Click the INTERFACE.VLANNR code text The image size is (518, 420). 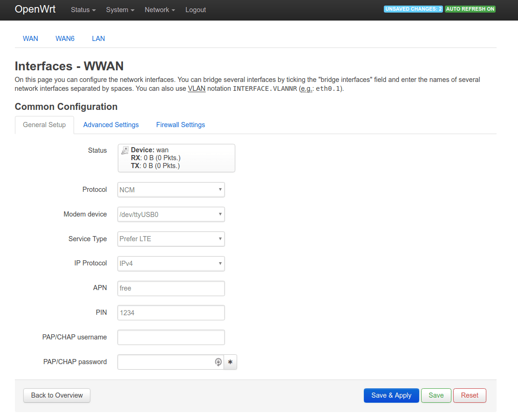pyautogui.click(x=265, y=88)
